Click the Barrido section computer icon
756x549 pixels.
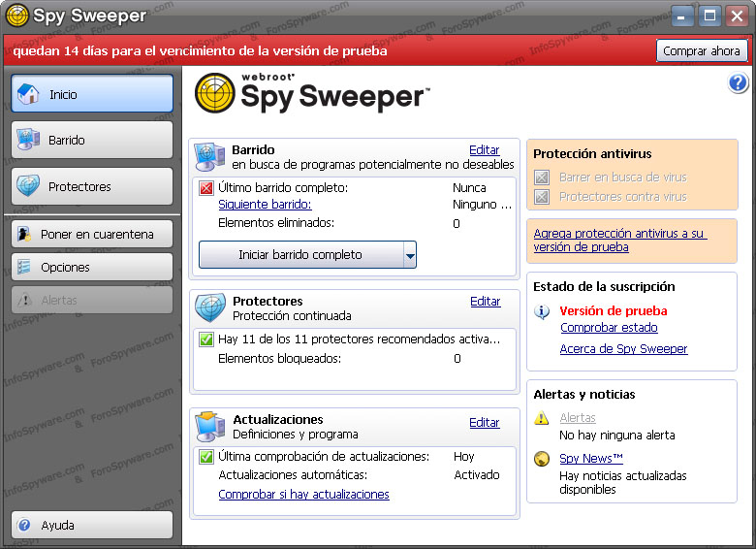(209, 157)
